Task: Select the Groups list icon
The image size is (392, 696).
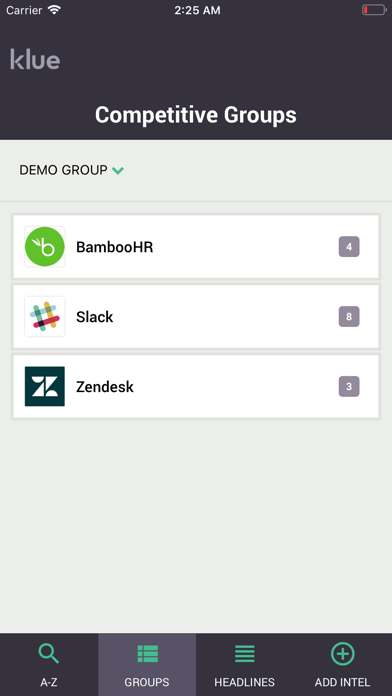Action: (147, 654)
